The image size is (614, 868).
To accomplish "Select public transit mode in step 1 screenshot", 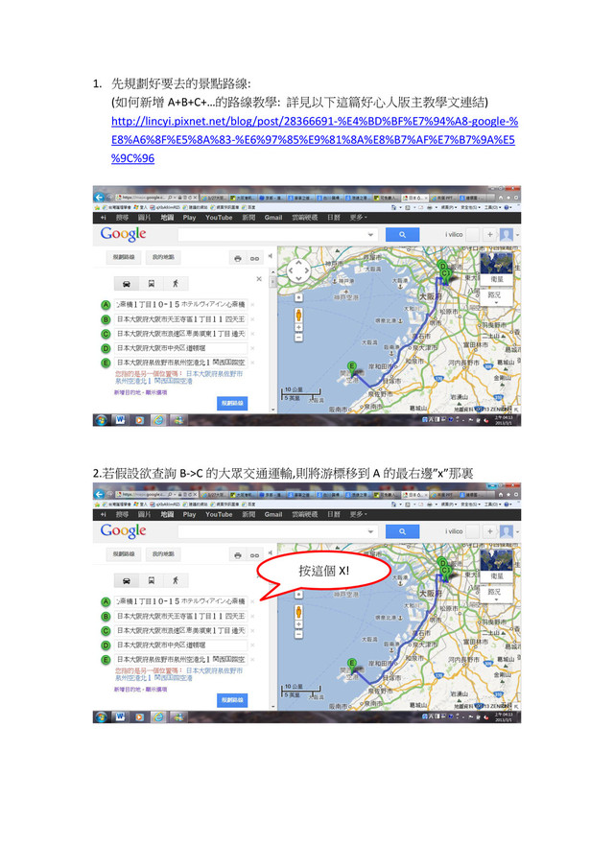I will click(x=152, y=284).
